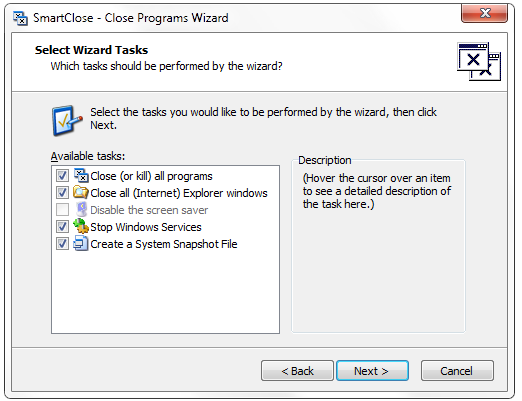Cancel the Close Programs Wizard
This screenshot has height=401, width=522.
pyautogui.click(x=457, y=370)
